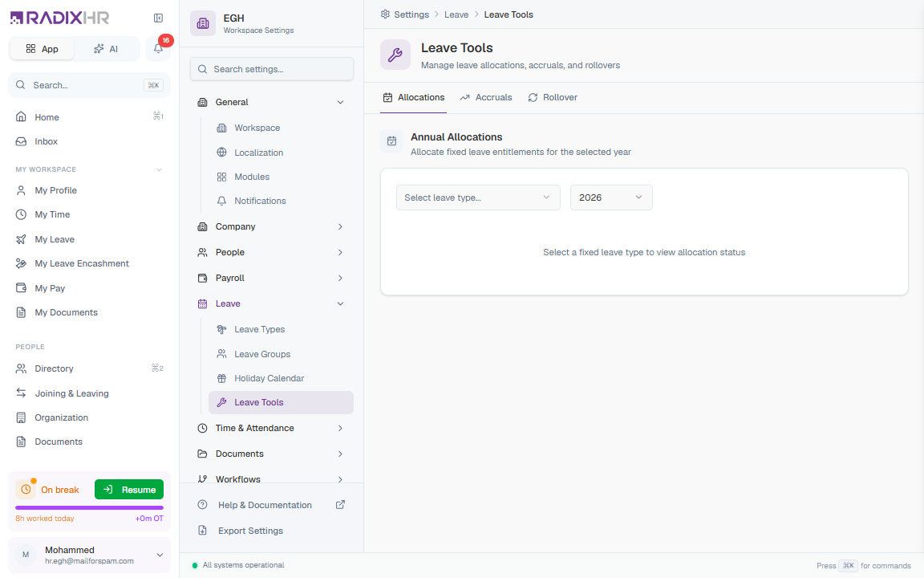Open Notifications settings page
This screenshot has width=924, height=578.
click(x=281, y=201)
